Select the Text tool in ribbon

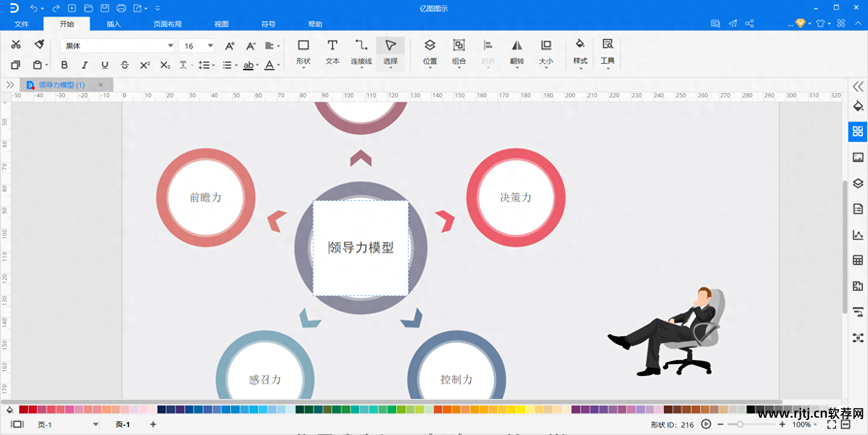point(332,52)
